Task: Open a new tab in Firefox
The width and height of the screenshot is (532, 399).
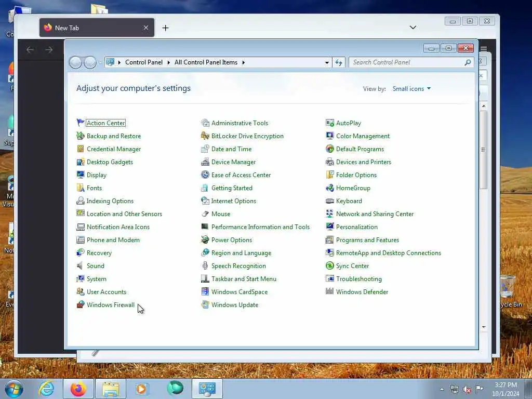Action: pos(165,28)
